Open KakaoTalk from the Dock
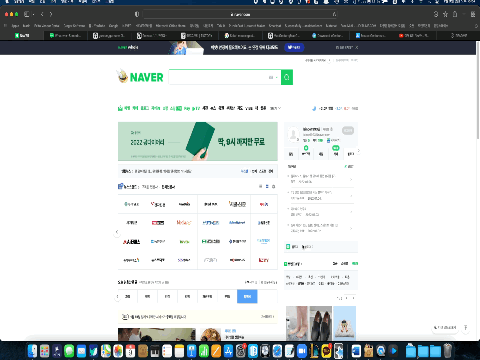 [x=326, y=351]
